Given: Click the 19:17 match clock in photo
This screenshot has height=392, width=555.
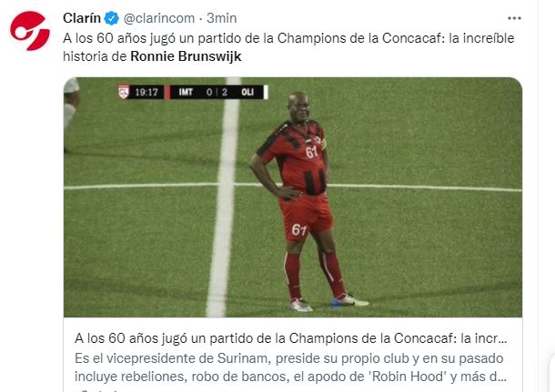Looking at the screenshot, I should tap(146, 93).
